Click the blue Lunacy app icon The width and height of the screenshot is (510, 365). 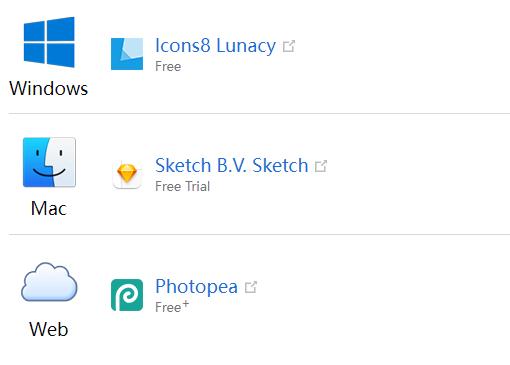(x=127, y=54)
